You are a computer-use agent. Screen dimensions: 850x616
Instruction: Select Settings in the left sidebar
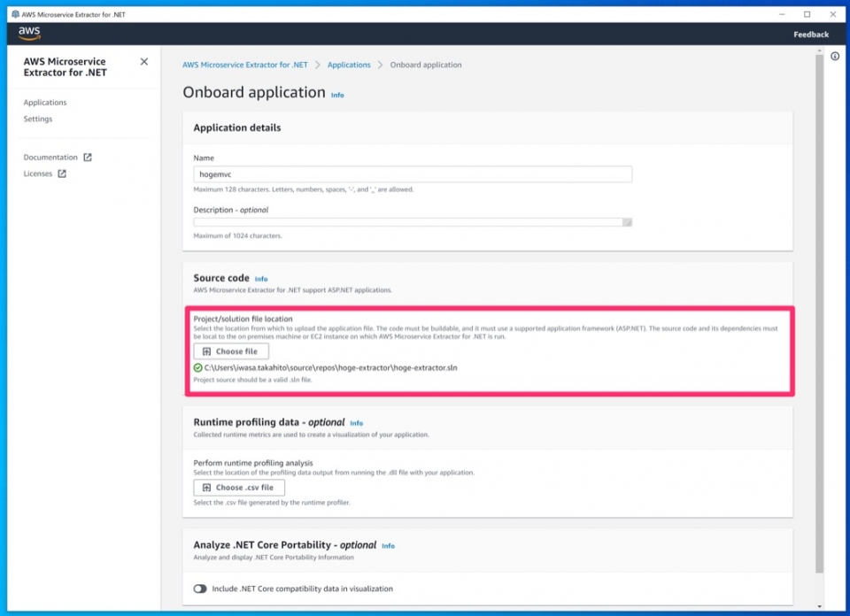click(38, 119)
